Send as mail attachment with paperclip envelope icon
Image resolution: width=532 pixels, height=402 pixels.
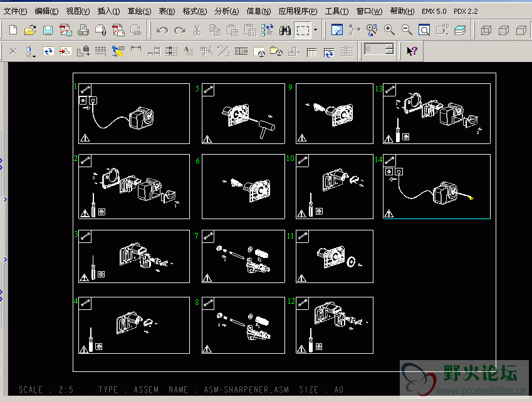(x=101, y=30)
